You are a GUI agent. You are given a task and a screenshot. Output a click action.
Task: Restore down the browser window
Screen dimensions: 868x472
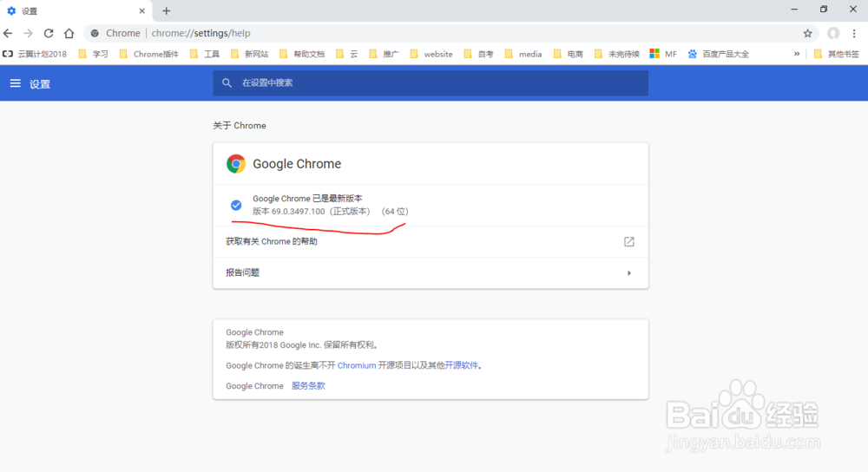[x=824, y=9]
